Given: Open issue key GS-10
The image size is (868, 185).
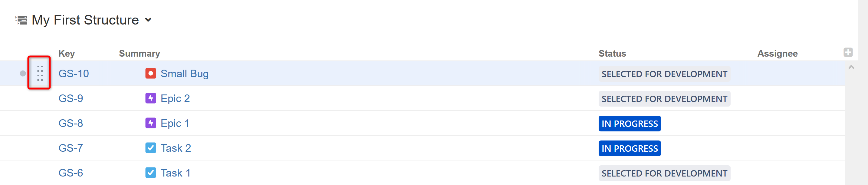Looking at the screenshot, I should (x=74, y=74).
